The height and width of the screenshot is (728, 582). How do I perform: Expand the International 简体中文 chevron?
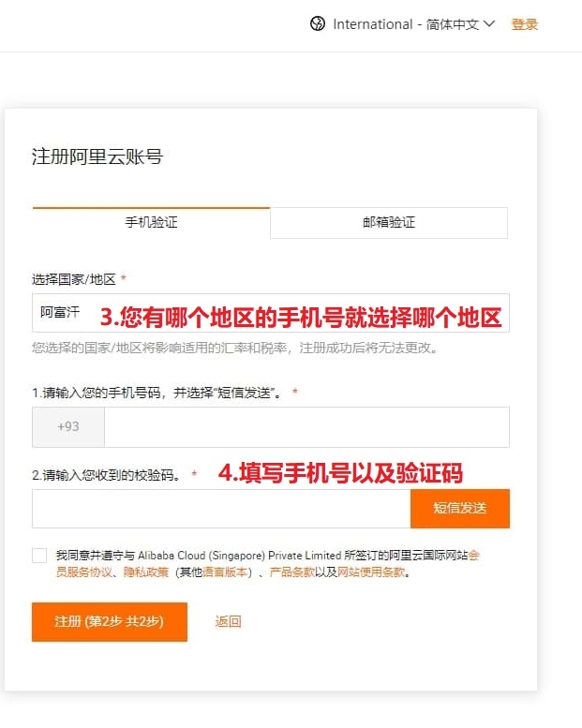point(488,23)
